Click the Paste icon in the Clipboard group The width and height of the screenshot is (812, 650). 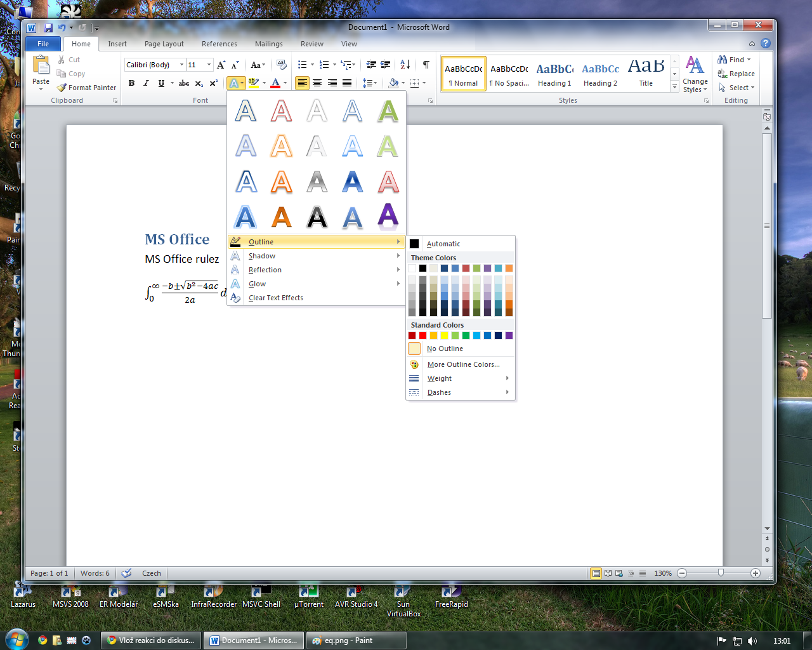[41, 65]
